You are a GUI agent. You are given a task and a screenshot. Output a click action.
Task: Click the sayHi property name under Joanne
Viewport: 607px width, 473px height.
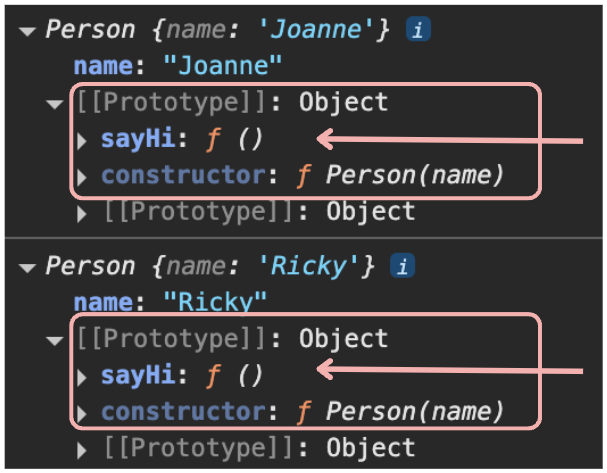point(138,139)
